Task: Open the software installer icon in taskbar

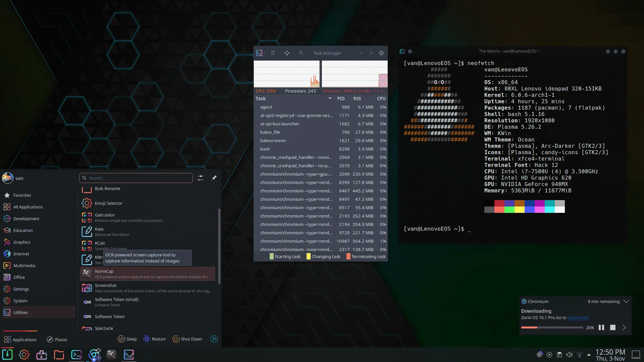Action: [x=42, y=355]
